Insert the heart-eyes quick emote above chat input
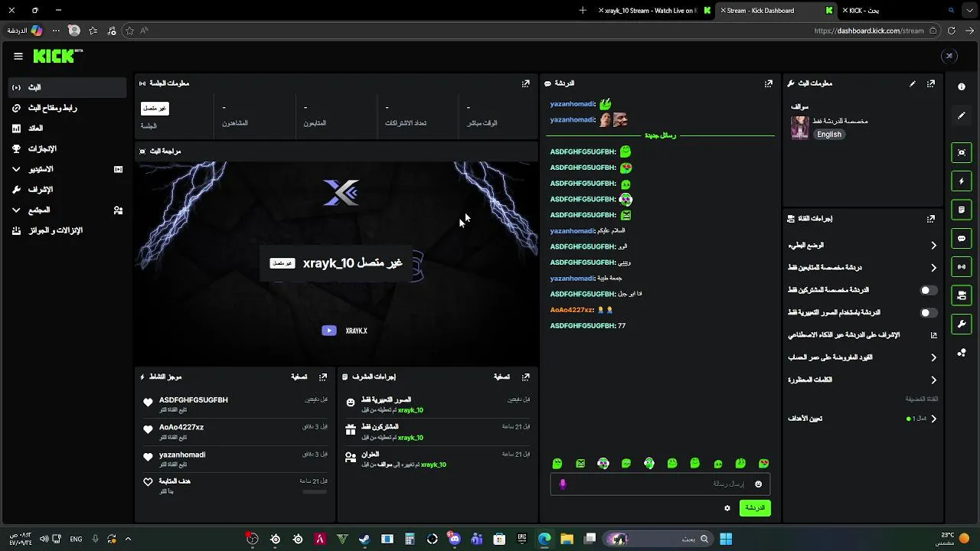 point(764,464)
